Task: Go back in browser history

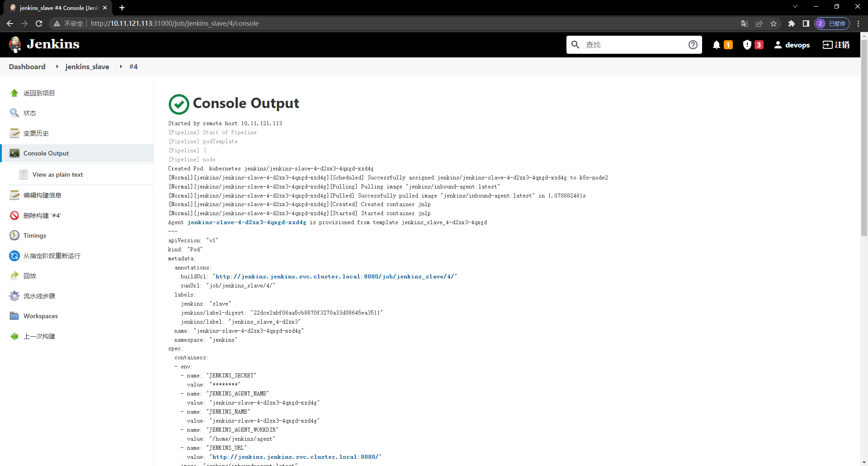Action: pos(10,24)
